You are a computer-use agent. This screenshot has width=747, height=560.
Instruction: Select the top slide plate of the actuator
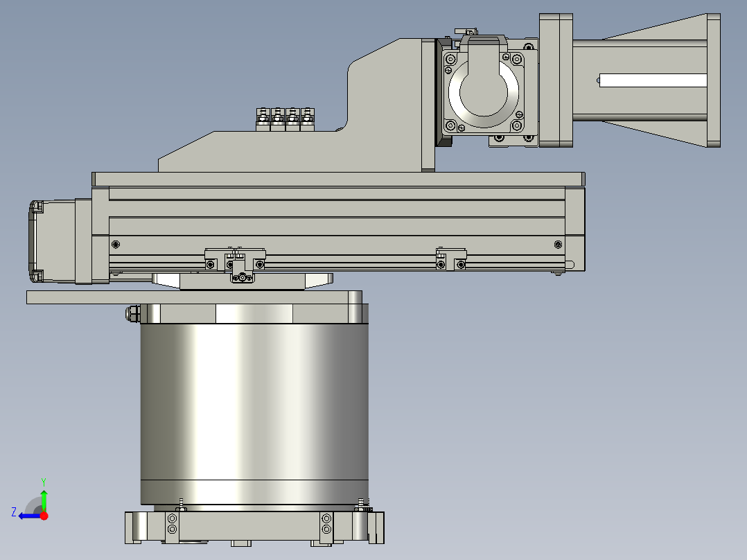[338, 180]
